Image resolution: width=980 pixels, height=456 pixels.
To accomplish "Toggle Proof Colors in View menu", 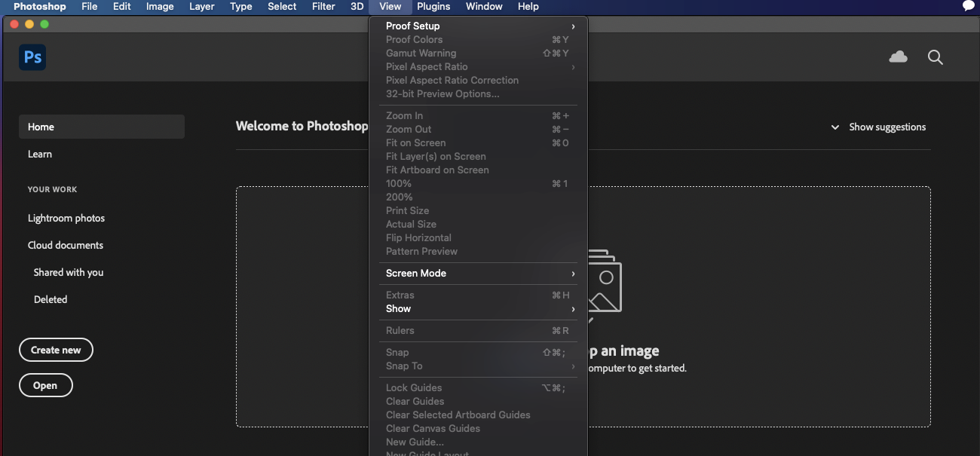I will click(x=478, y=39).
